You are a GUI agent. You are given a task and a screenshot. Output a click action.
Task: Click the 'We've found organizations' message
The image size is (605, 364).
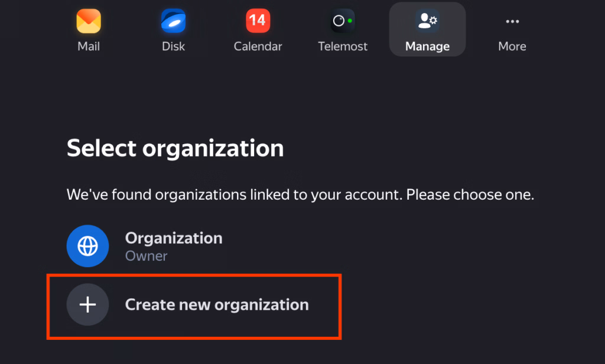point(300,194)
